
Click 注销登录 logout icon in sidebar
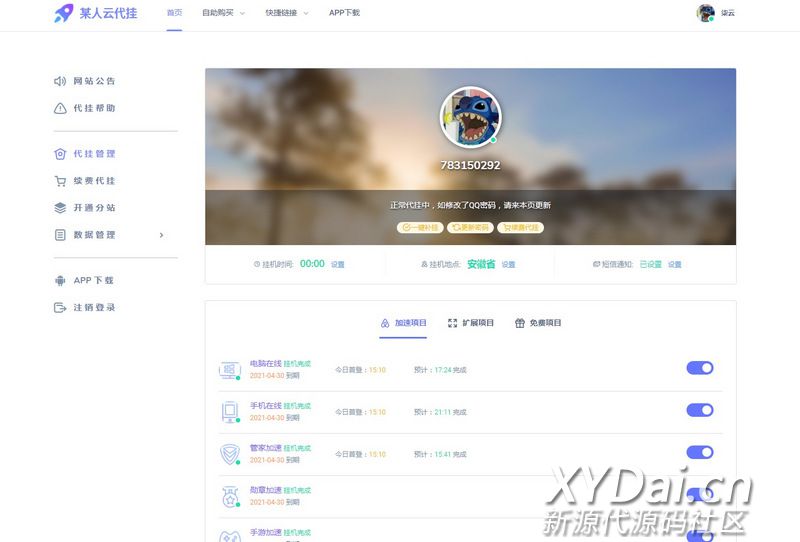60,307
